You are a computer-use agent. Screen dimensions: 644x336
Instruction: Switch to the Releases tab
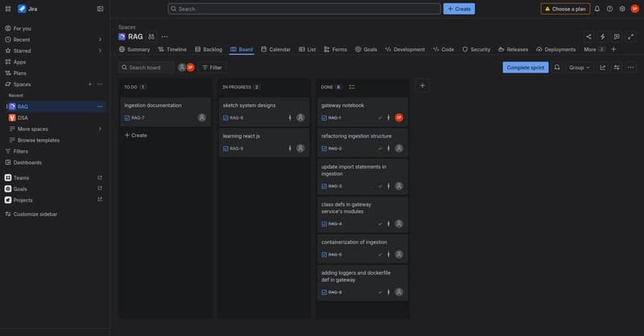click(x=513, y=49)
